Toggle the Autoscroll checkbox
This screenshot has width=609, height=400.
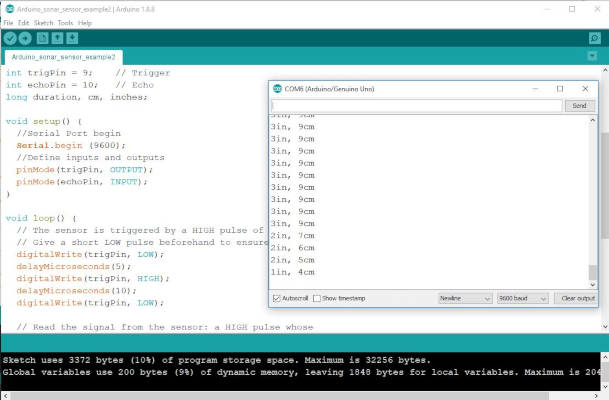point(277,298)
